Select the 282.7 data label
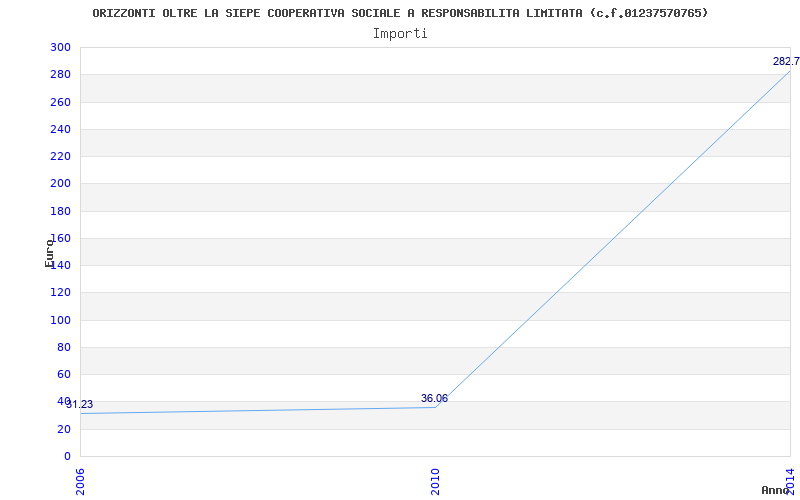Viewport: 800px width, 500px height. pyautogui.click(x=786, y=62)
